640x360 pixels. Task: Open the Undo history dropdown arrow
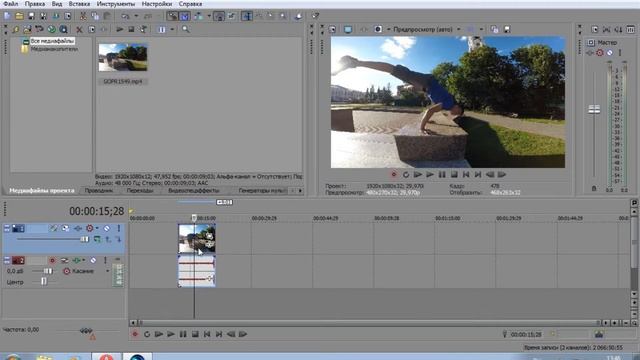point(136,16)
